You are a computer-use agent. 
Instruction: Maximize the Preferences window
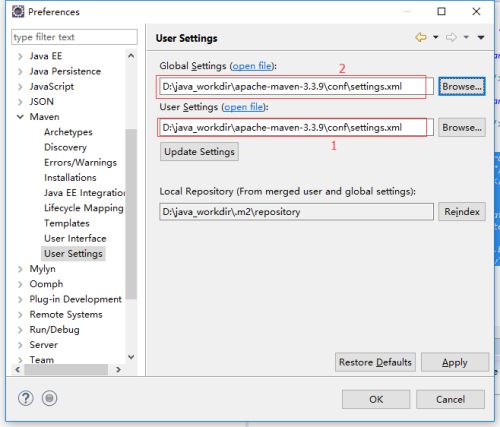pos(441,12)
